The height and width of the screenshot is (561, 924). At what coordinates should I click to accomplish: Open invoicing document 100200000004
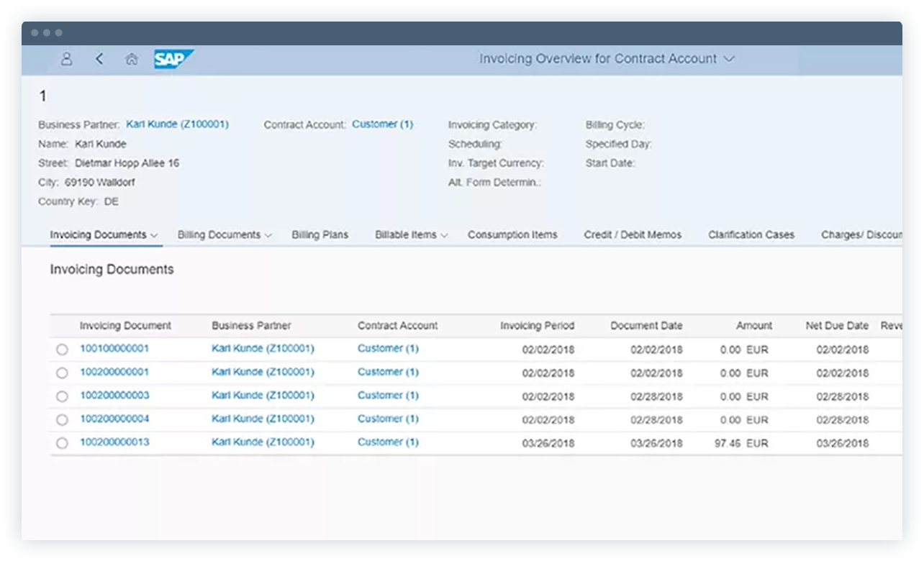point(115,419)
